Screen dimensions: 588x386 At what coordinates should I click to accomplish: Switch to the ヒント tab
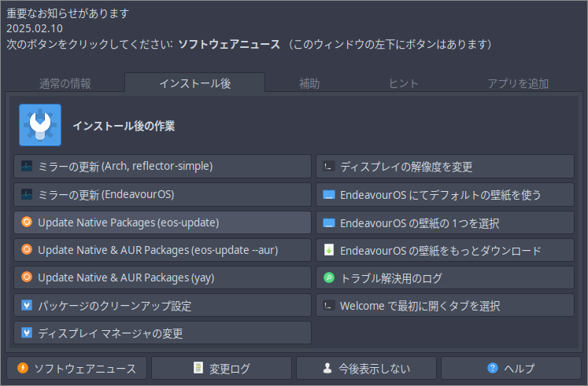click(x=404, y=83)
